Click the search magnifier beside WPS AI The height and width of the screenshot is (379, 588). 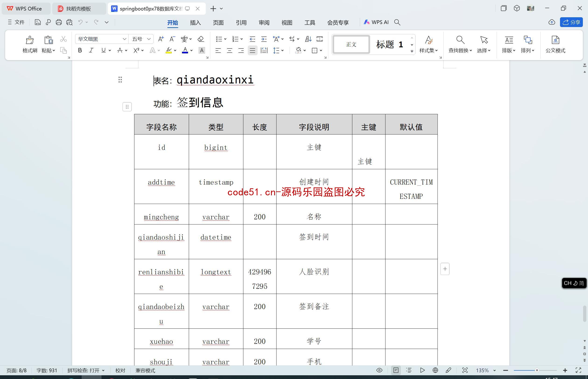click(397, 22)
